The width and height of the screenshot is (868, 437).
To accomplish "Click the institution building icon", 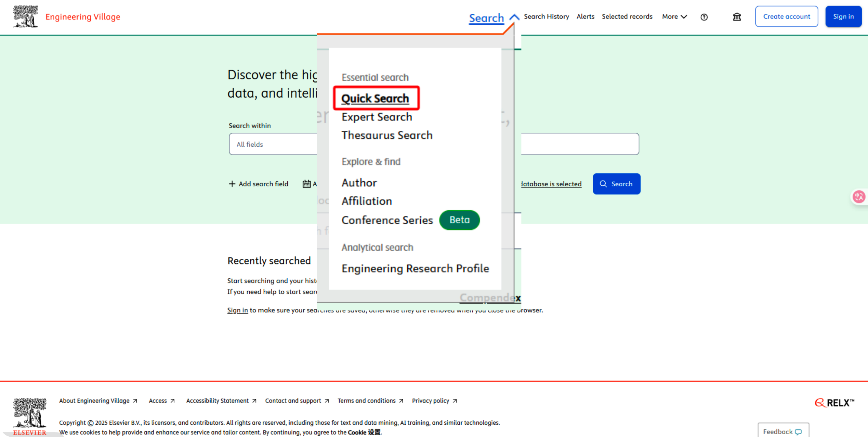I will click(737, 17).
